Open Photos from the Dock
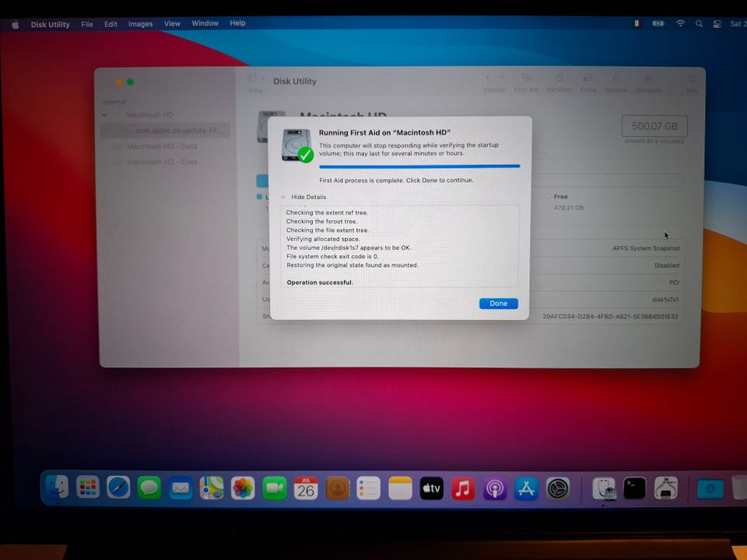Screen dimensions: 747x560 coord(243,488)
